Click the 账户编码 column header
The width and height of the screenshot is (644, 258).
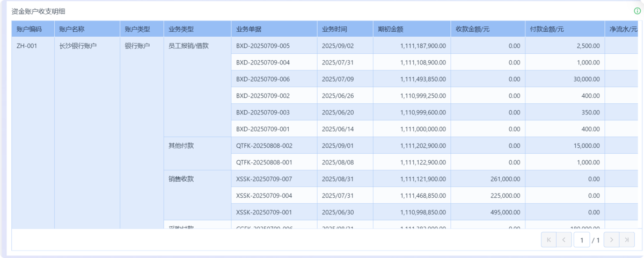pos(29,29)
